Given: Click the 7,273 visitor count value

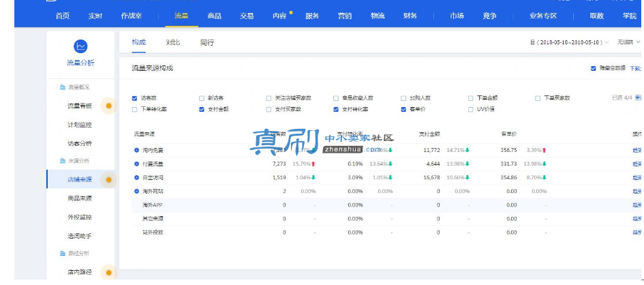Looking at the screenshot, I should tap(279, 164).
